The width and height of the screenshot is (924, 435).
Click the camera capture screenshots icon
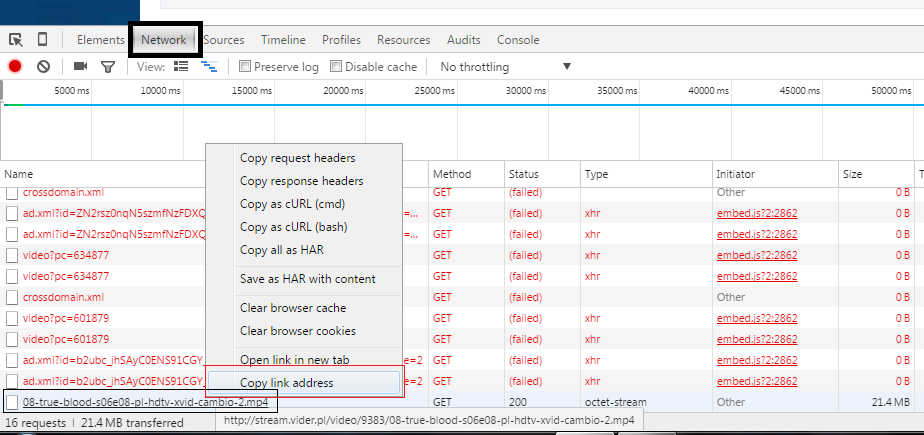pos(80,66)
